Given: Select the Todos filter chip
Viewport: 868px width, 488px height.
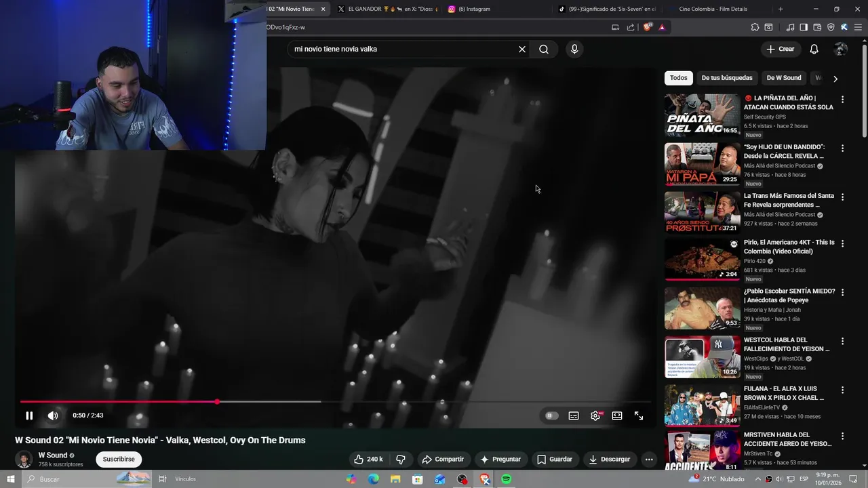Looking at the screenshot, I should pyautogui.click(x=679, y=78).
